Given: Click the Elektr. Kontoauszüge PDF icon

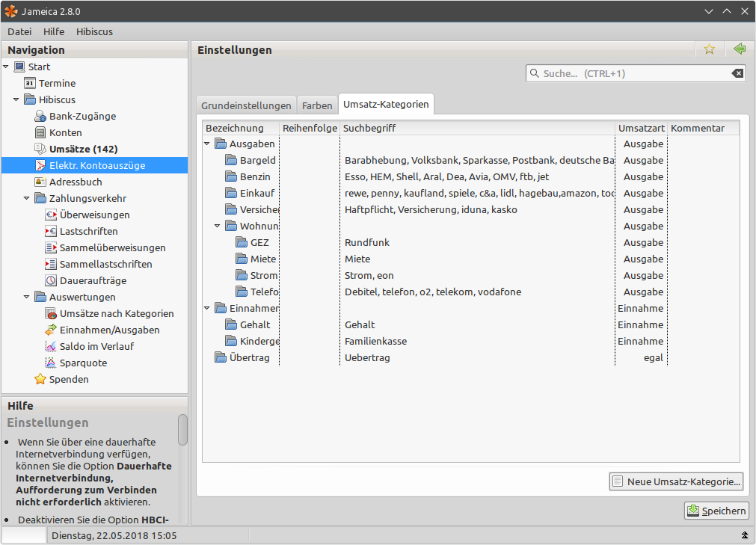Looking at the screenshot, I should pyautogui.click(x=40, y=165).
